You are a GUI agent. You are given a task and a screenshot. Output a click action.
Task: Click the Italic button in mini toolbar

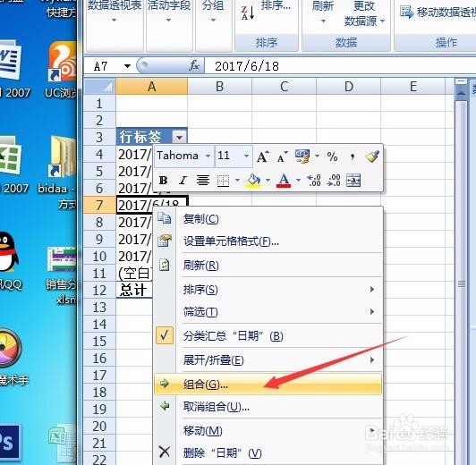(x=183, y=181)
